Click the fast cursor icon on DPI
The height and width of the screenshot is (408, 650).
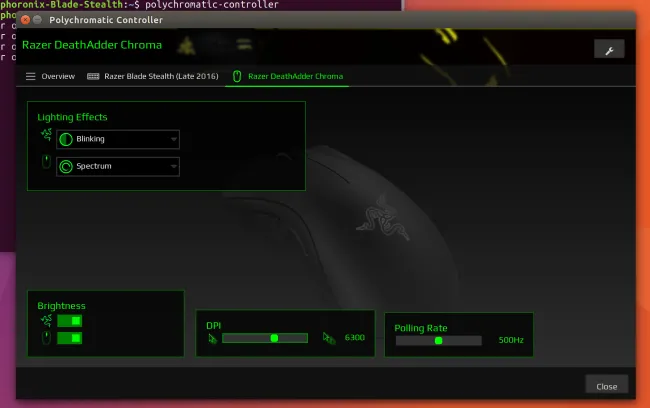pyautogui.click(x=329, y=338)
